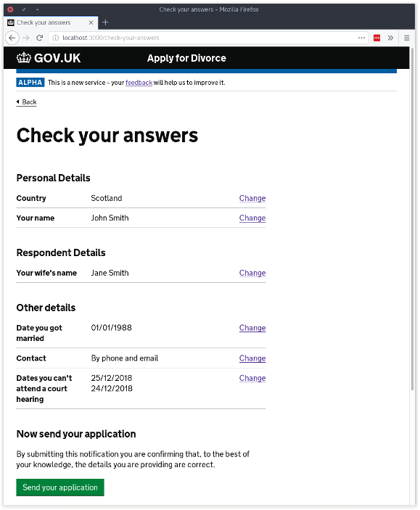Screen dimensions: 420x510
Task: Click the Send your application button
Action: point(60,488)
